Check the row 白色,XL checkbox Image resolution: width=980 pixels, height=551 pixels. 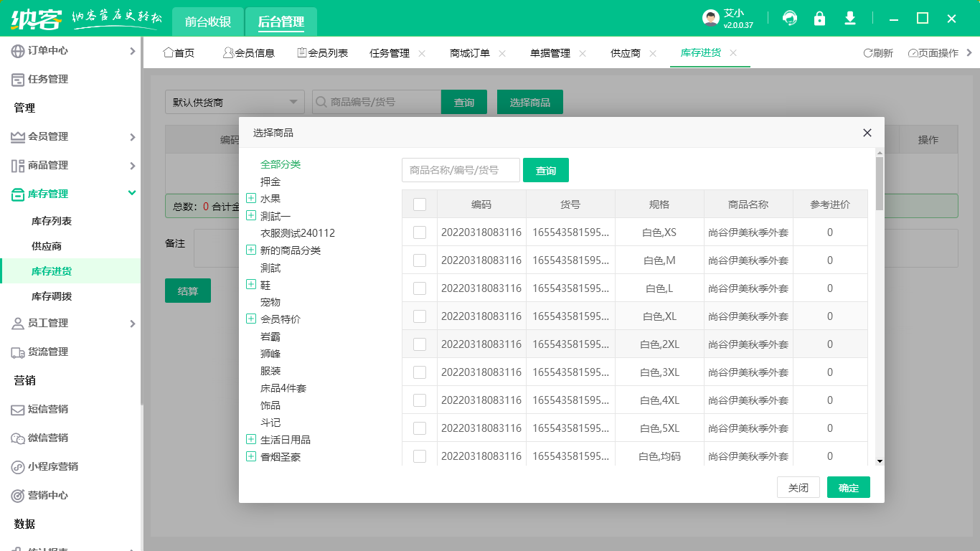click(x=420, y=316)
